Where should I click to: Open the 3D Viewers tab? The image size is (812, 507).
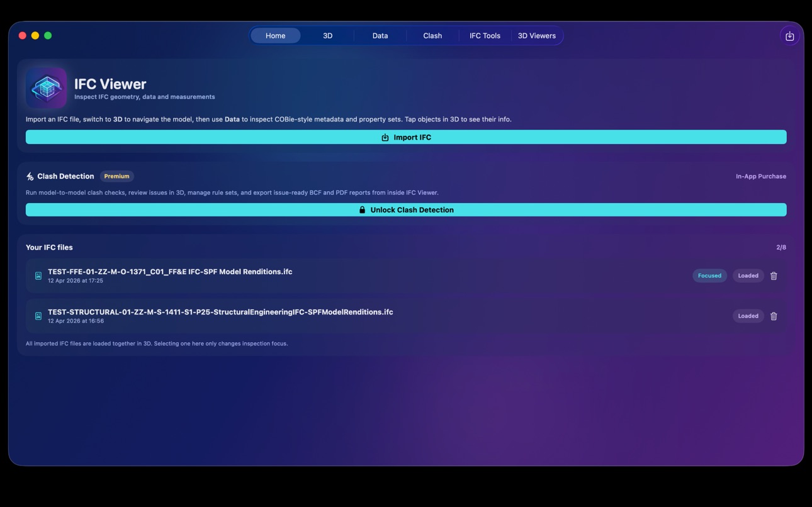537,36
